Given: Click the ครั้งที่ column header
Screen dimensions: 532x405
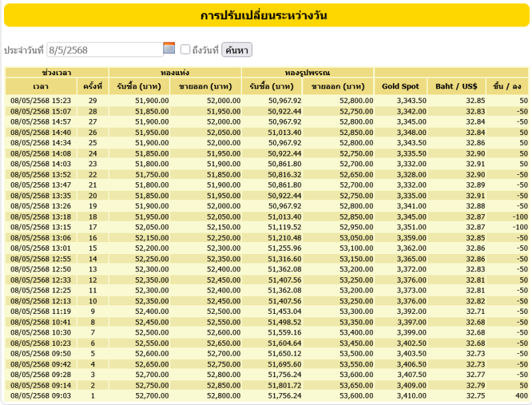Looking at the screenshot, I should (x=92, y=86).
